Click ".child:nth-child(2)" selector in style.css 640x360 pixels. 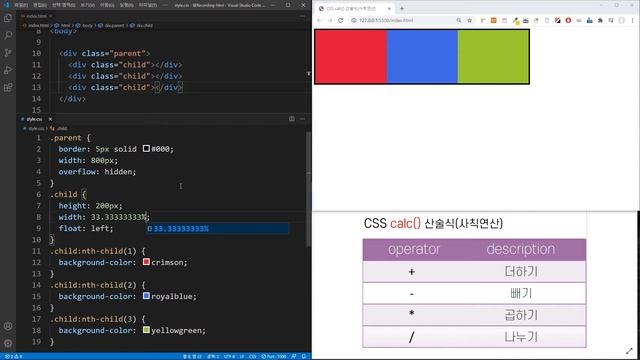(93, 285)
